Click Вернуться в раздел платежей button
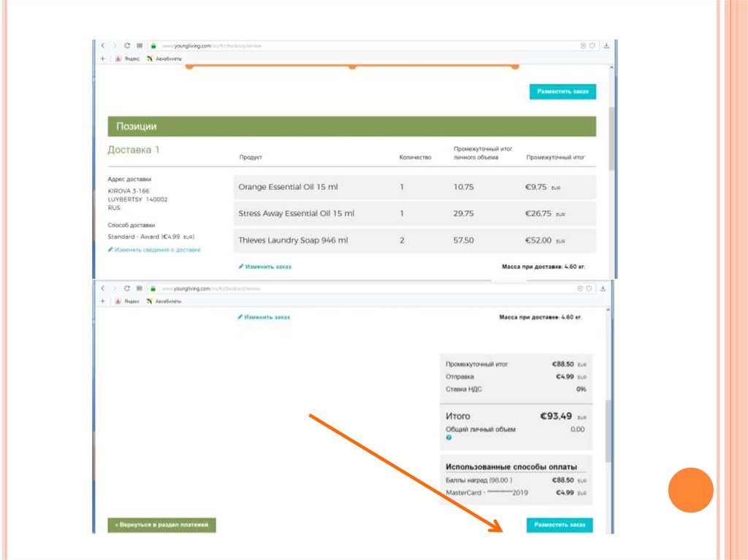The width and height of the screenshot is (748, 560). (x=161, y=525)
